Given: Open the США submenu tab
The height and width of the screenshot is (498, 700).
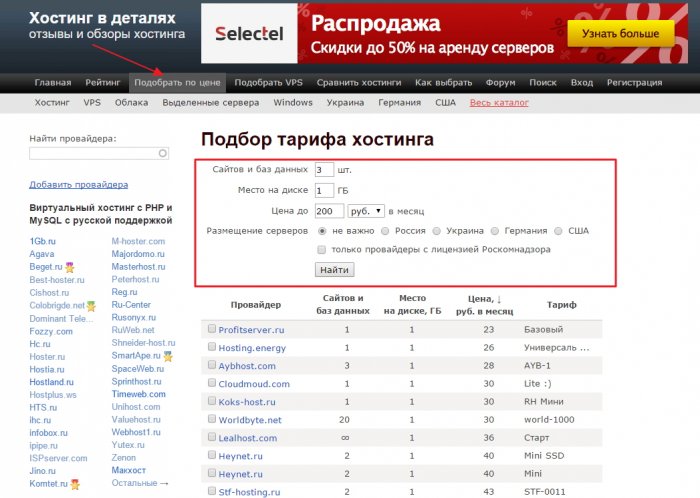Looking at the screenshot, I should 446,103.
